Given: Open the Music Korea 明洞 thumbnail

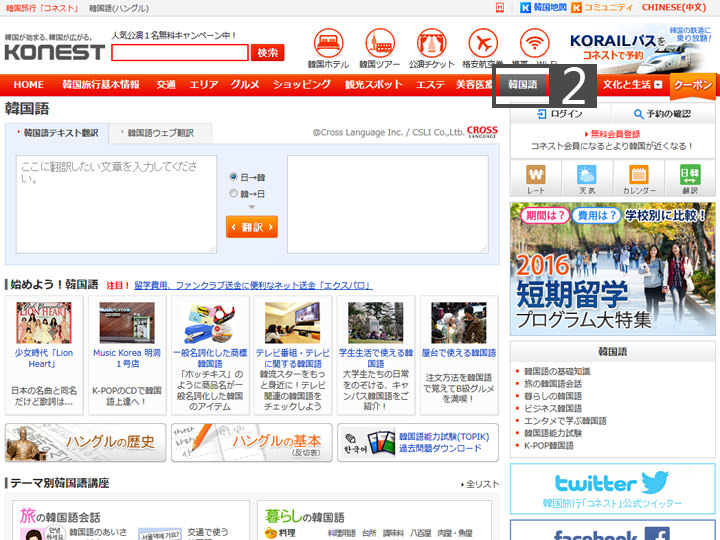Looking at the screenshot, I should click(x=127, y=322).
